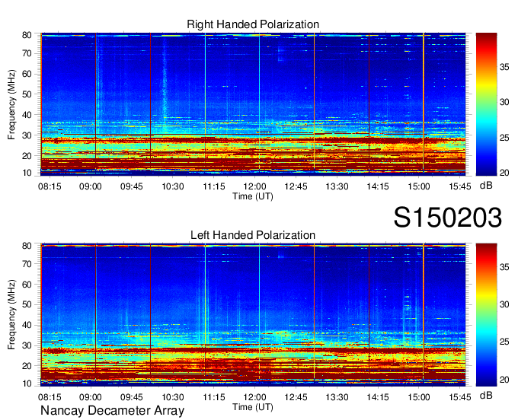Click the 15:45 tick under Right Handed plot
The height and width of the screenshot is (420, 518).
pyautogui.click(x=460, y=186)
